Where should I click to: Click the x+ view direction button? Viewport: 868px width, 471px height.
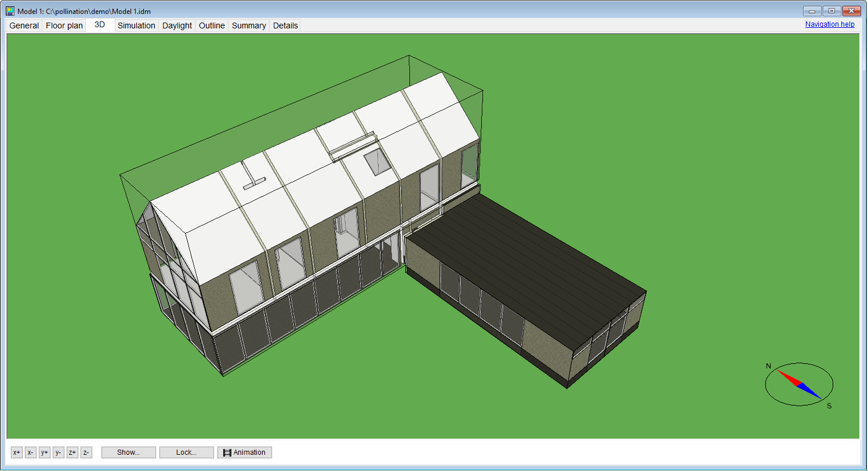[16, 452]
